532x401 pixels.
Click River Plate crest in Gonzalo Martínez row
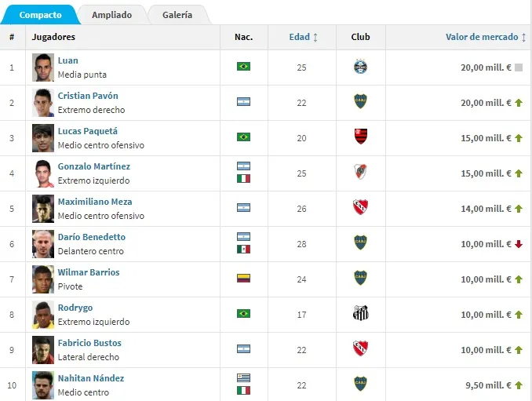pyautogui.click(x=360, y=173)
